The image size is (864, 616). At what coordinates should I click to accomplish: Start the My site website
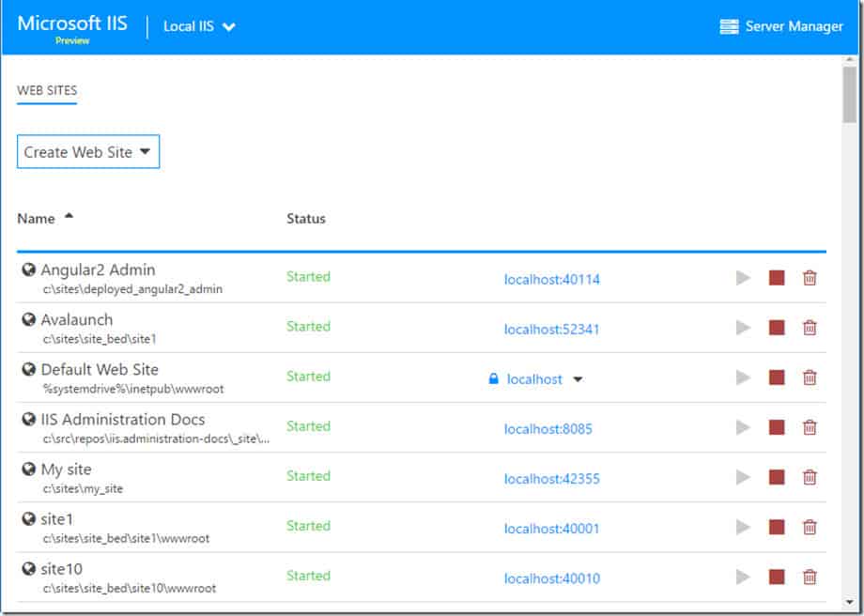744,477
